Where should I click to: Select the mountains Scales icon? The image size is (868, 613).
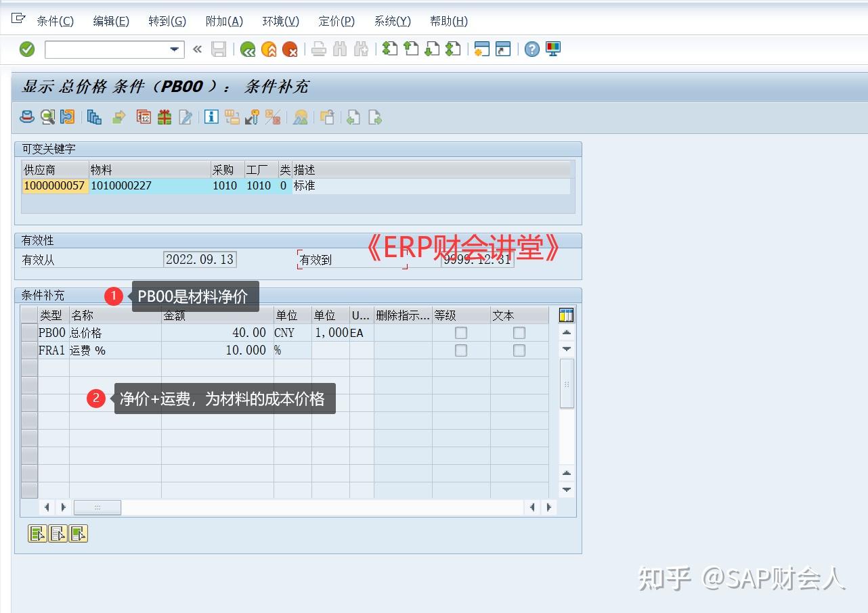click(300, 116)
